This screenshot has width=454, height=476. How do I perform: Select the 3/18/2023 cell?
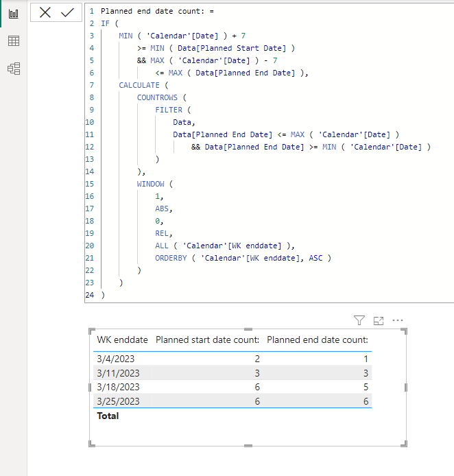pyautogui.click(x=118, y=387)
